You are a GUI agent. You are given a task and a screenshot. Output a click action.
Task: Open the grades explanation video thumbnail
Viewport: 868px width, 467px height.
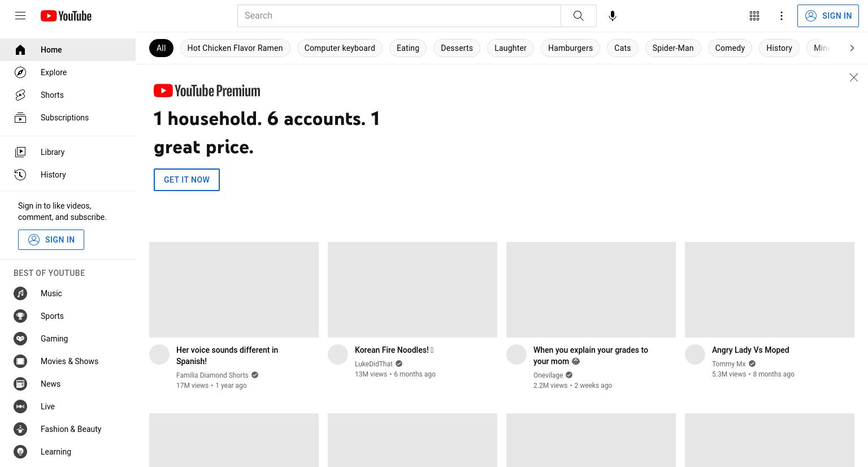tap(591, 289)
